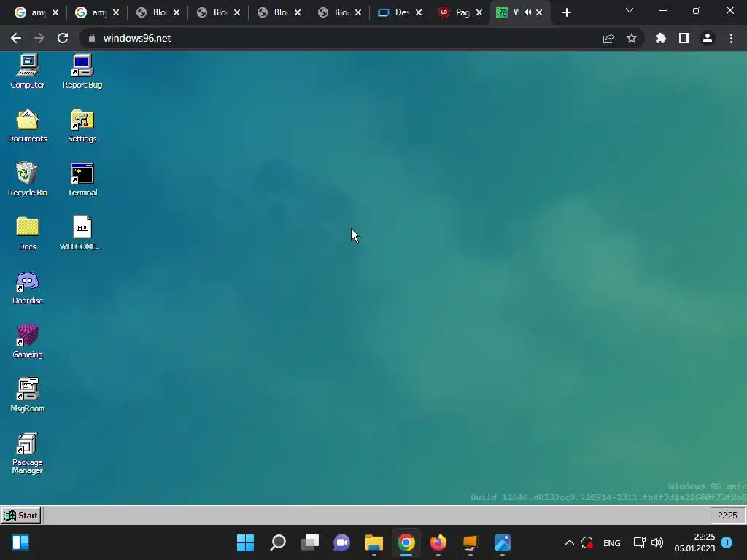The height and width of the screenshot is (560, 747).
Task: Open the WELCOME markdown file icon
Action: 82,233
